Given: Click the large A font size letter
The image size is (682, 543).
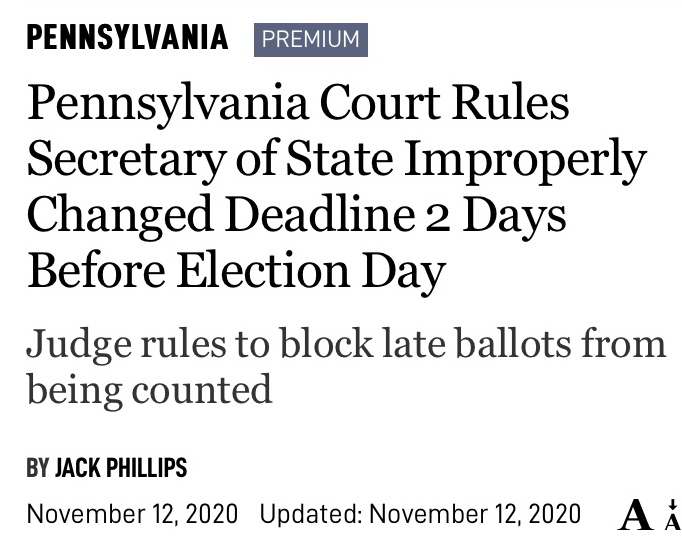Looking at the screenshot, I should click(x=635, y=515).
